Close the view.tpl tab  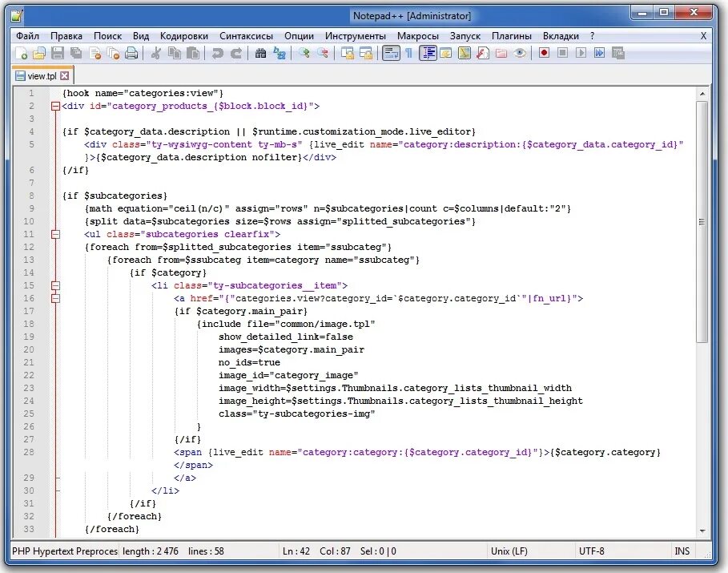(x=65, y=76)
